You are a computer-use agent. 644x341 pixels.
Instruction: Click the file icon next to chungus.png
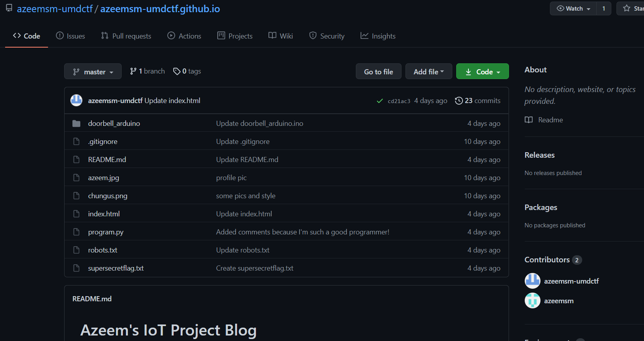pyautogui.click(x=76, y=196)
